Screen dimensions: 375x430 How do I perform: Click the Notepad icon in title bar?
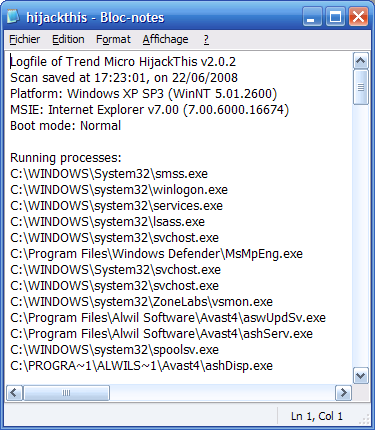14,16
